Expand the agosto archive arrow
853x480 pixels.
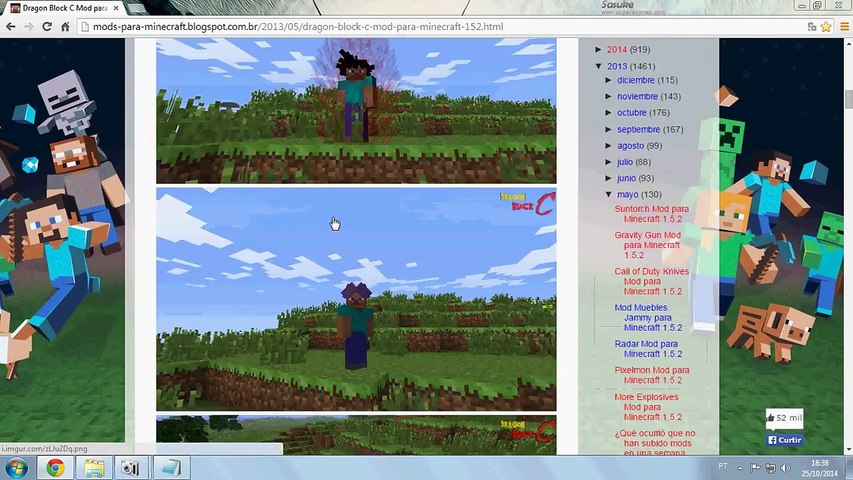(x=609, y=146)
